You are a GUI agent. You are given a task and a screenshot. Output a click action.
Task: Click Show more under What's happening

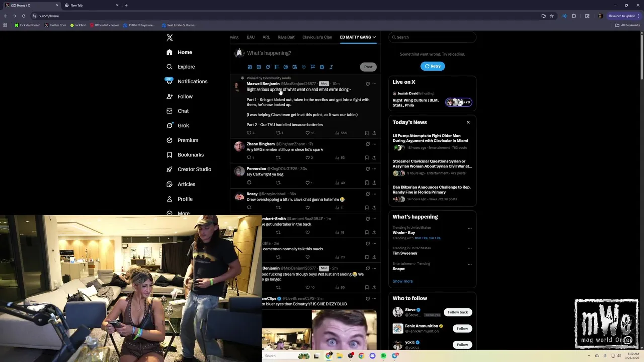(403, 281)
